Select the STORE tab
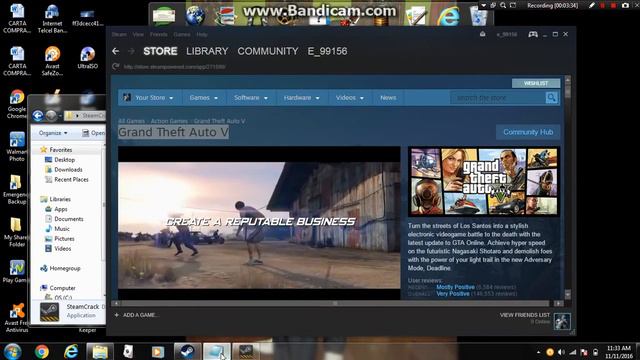Screen dimensions: 640x360 click(x=160, y=51)
